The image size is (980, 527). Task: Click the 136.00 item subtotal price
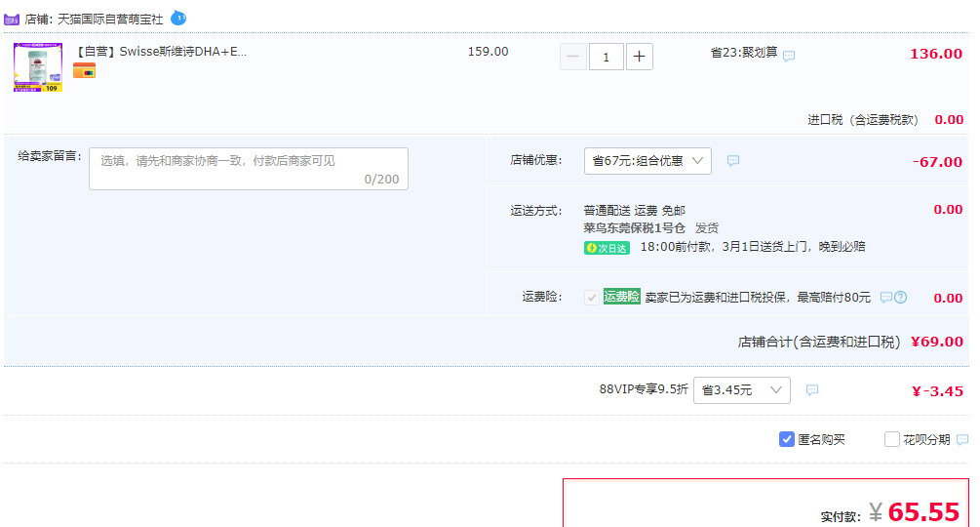pyautogui.click(x=935, y=54)
